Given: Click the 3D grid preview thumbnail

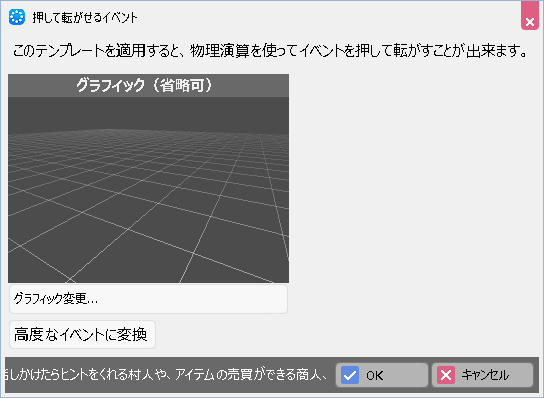Looking at the screenshot, I should tap(148, 190).
